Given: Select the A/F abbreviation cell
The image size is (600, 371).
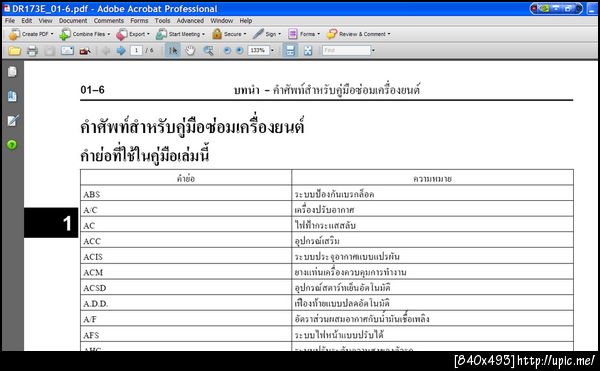Looking at the screenshot, I should (x=186, y=319).
